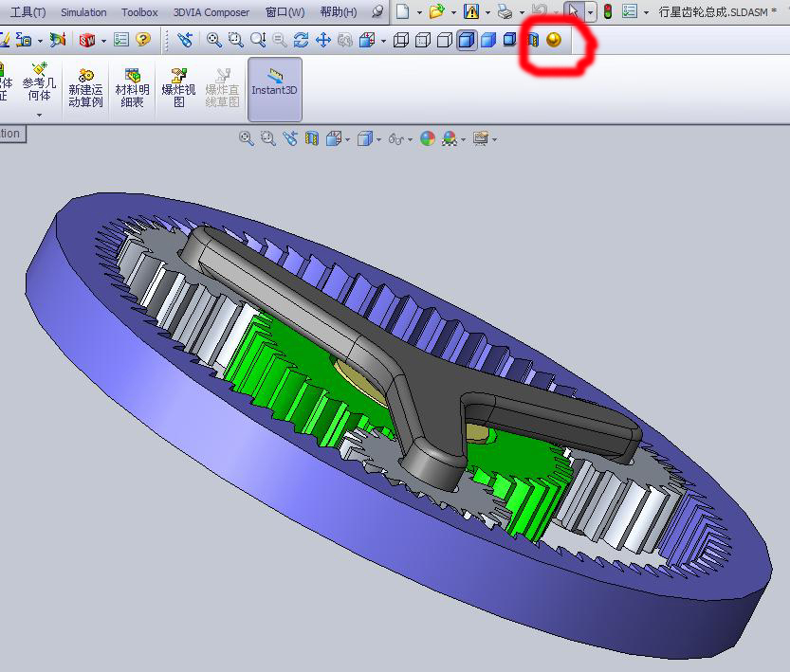
Task: Toggle Shaded With Edges display style
Action: point(467,40)
